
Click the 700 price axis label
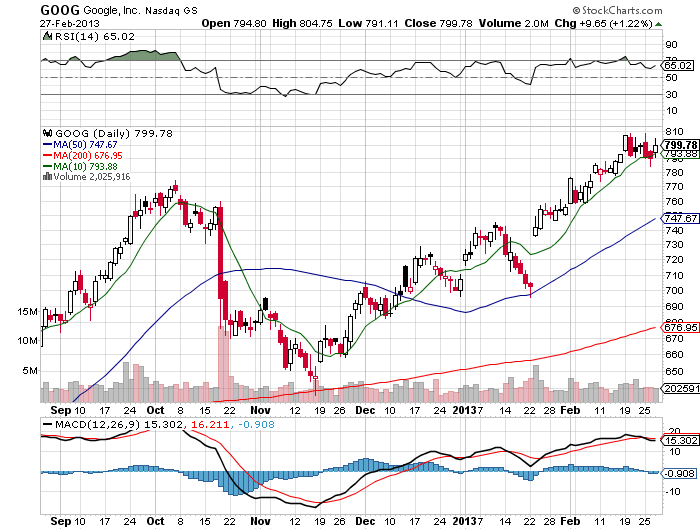(674, 291)
